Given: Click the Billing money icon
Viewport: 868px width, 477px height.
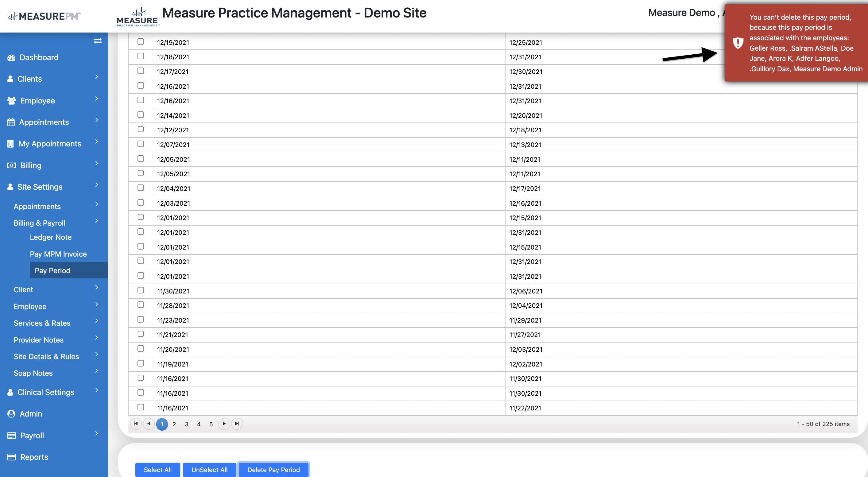Looking at the screenshot, I should [x=11, y=165].
